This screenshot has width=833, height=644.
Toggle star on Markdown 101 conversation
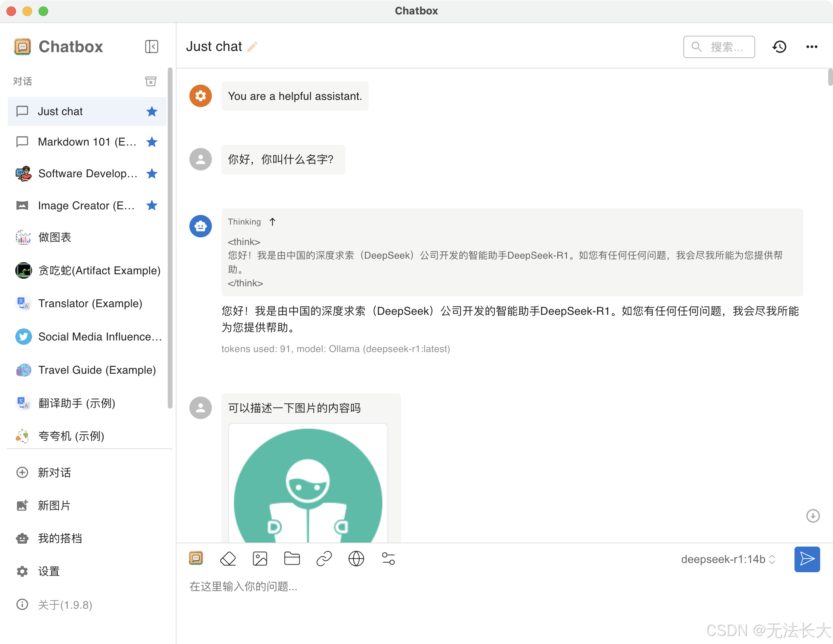pos(152,142)
